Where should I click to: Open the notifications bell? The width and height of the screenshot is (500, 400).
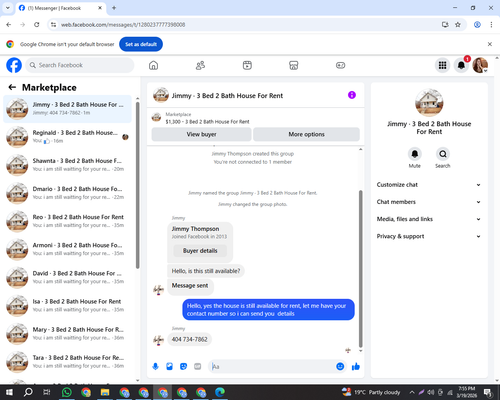pos(461,65)
